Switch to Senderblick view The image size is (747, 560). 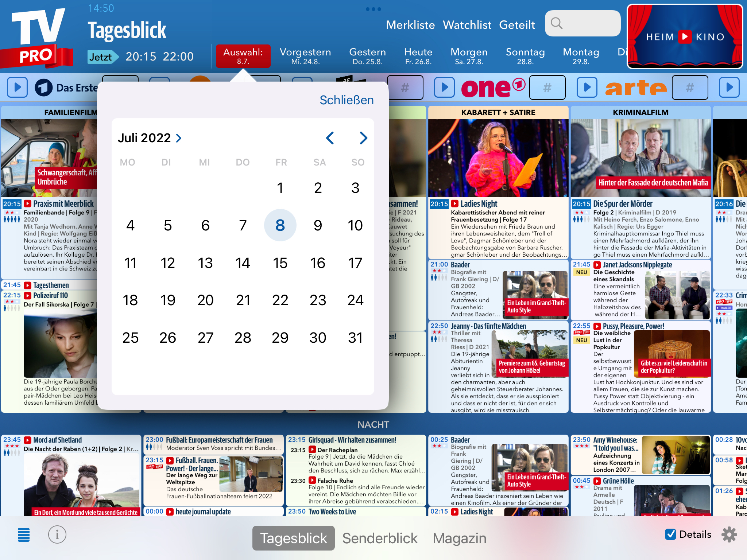pos(380,538)
